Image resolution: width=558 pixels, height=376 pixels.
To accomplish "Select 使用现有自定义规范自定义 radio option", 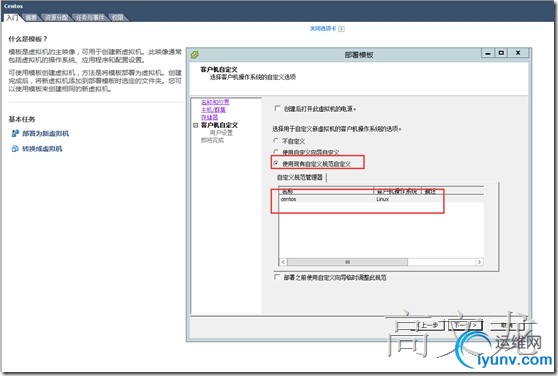I will [x=276, y=163].
